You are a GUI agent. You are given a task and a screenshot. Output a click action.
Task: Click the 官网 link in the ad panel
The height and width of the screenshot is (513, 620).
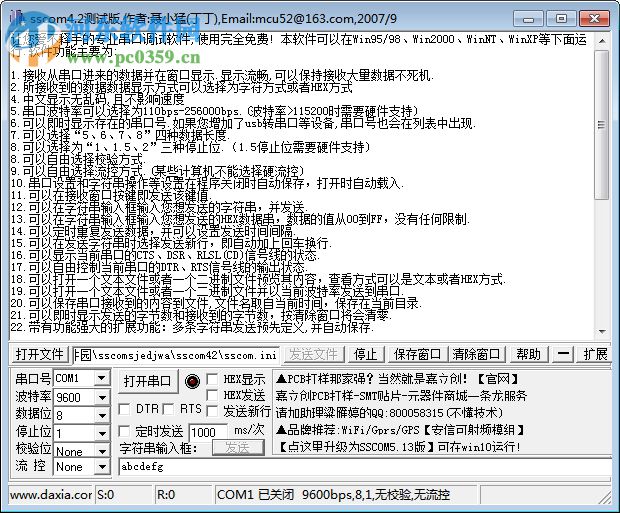coord(498,379)
